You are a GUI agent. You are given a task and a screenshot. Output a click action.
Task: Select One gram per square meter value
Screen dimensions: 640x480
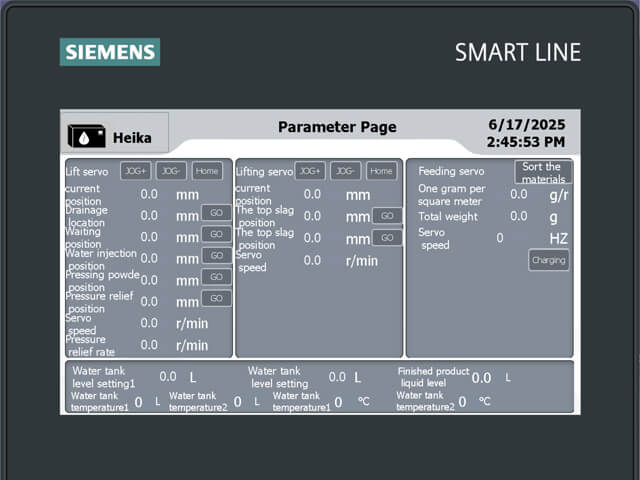518,194
